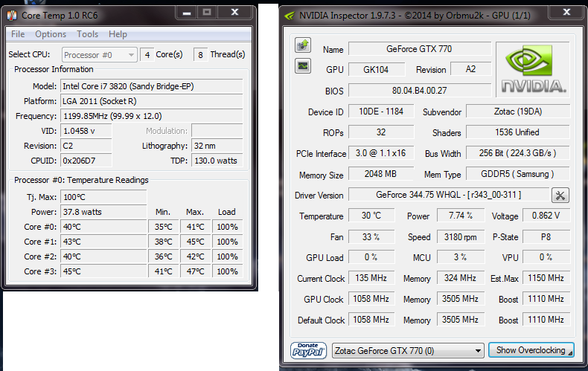Click the Fan Speed value 3180 rpm
This screenshot has width=588, height=371.
(461, 237)
